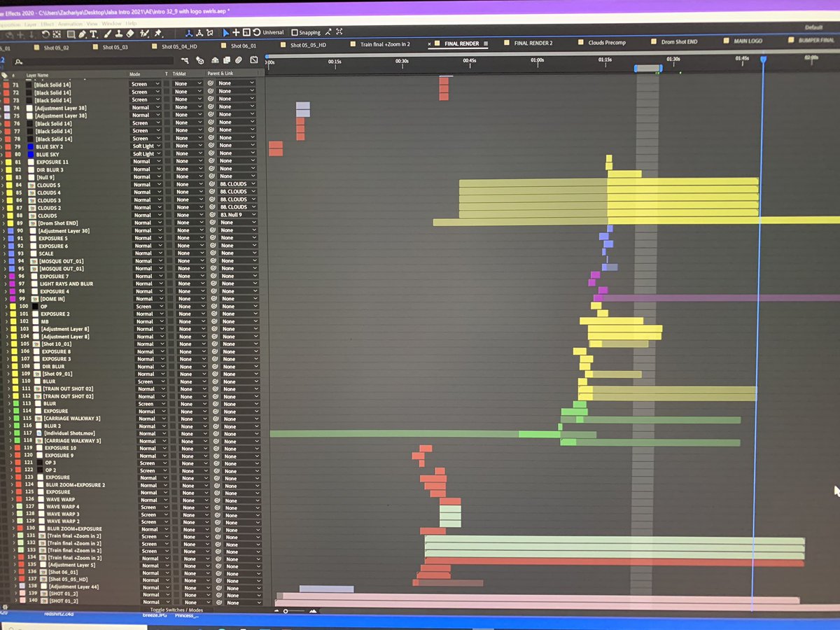The height and width of the screenshot is (630, 840).
Task: Select the Eraser tool
Action: (130, 34)
